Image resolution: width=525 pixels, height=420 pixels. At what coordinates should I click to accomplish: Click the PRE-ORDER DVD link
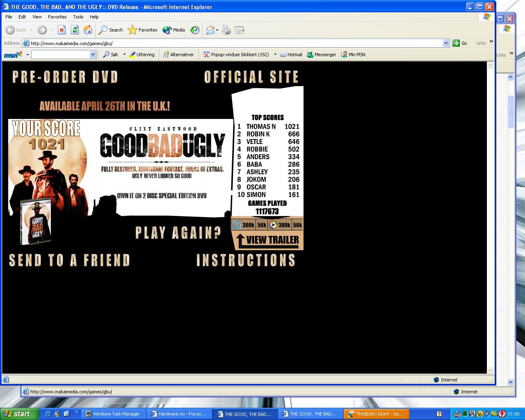(x=65, y=77)
